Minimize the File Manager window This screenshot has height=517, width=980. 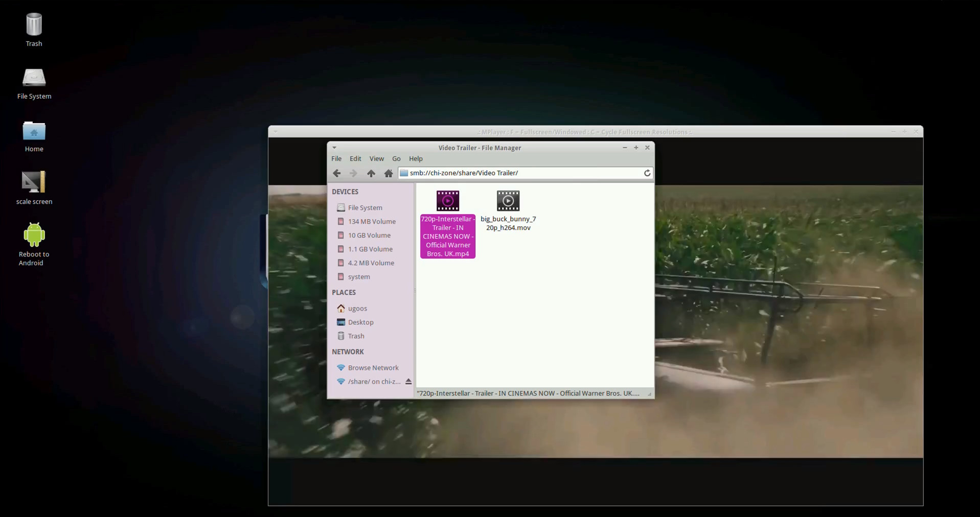pyautogui.click(x=625, y=148)
